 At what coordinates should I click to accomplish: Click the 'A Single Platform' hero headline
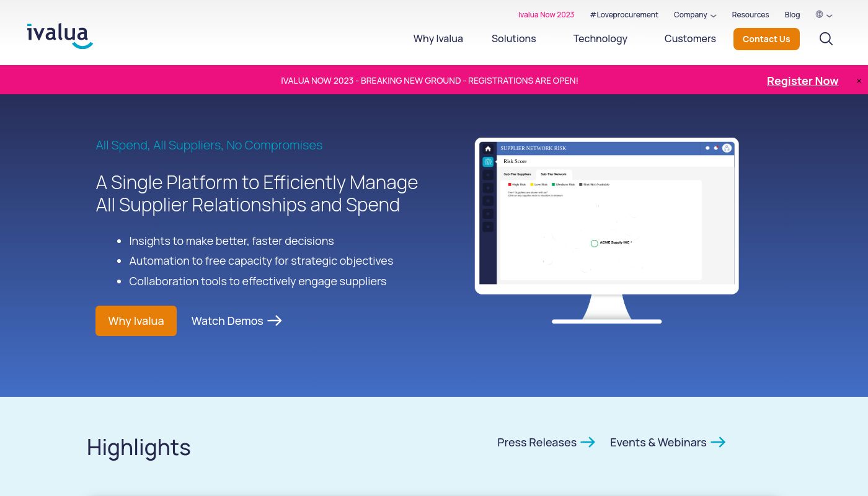[257, 193]
